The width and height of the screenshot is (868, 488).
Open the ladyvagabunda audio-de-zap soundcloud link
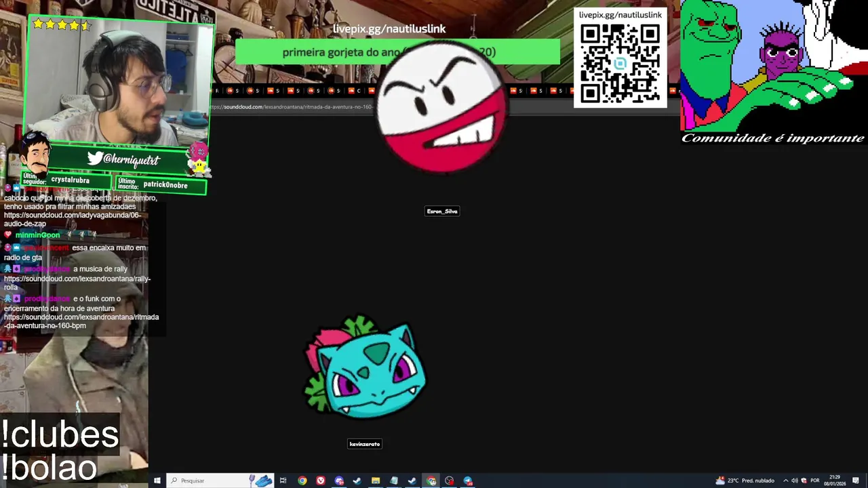[x=73, y=220]
